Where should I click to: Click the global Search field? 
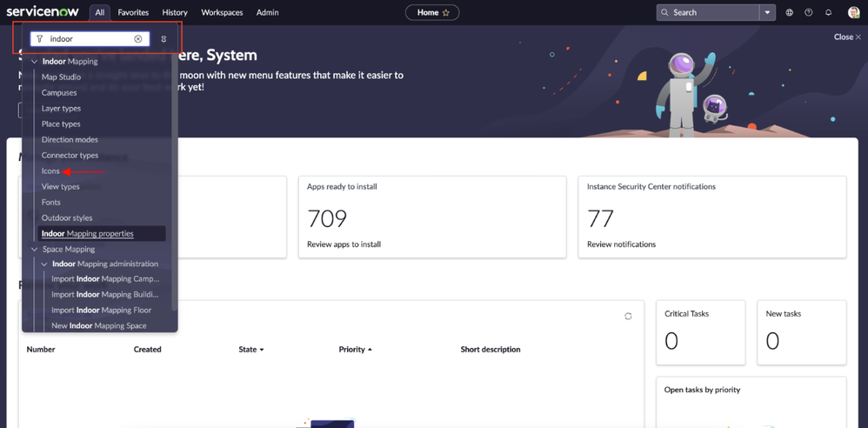(707, 12)
